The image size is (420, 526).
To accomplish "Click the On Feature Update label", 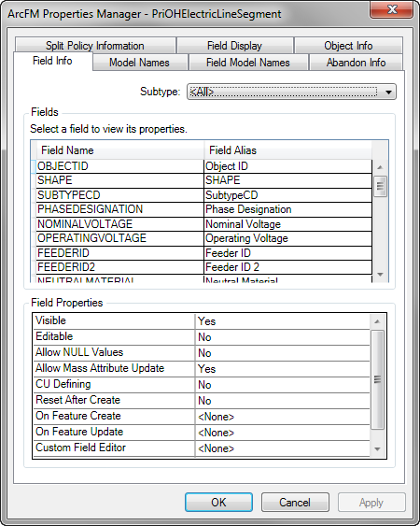I will point(79,432).
